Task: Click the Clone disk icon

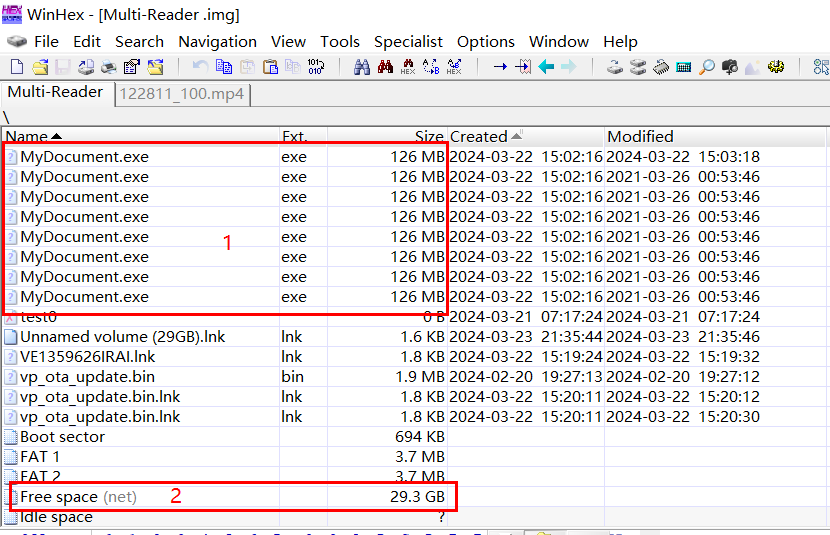Action: click(x=615, y=67)
